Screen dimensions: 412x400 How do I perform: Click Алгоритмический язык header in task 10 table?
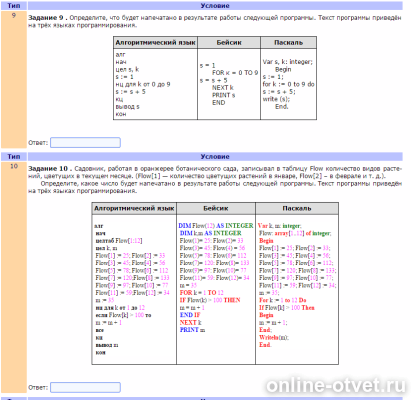[x=134, y=208]
